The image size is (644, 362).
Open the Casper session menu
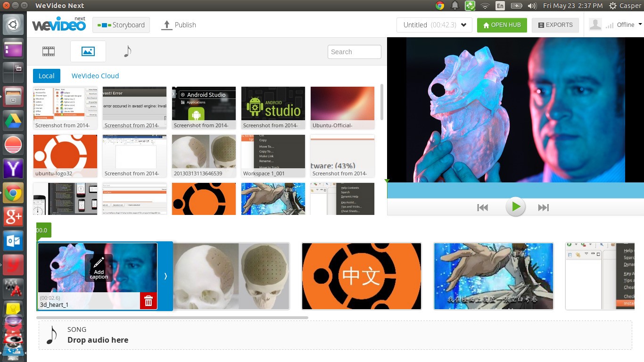tap(625, 6)
